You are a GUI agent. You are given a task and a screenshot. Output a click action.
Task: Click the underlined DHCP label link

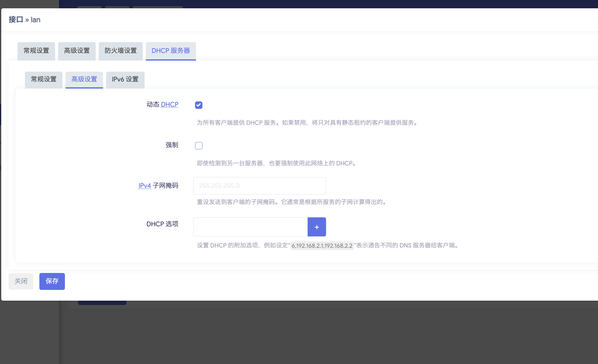(x=169, y=105)
